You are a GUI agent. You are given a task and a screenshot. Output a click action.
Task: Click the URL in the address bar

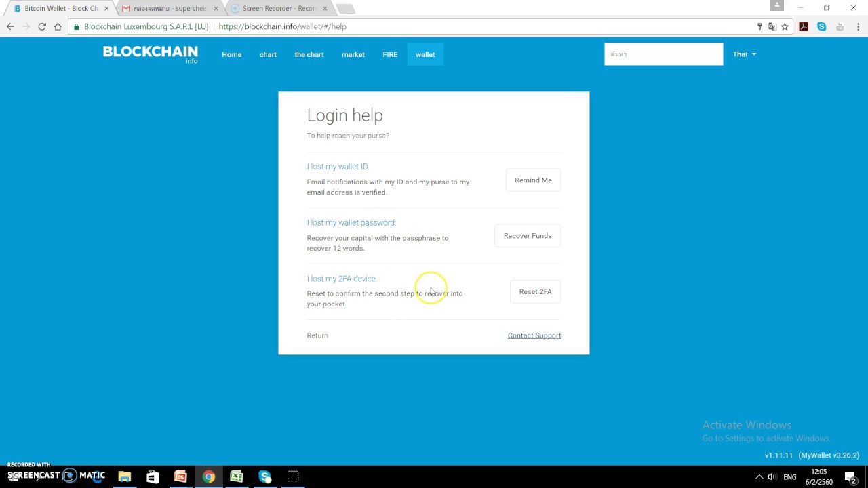click(x=282, y=26)
